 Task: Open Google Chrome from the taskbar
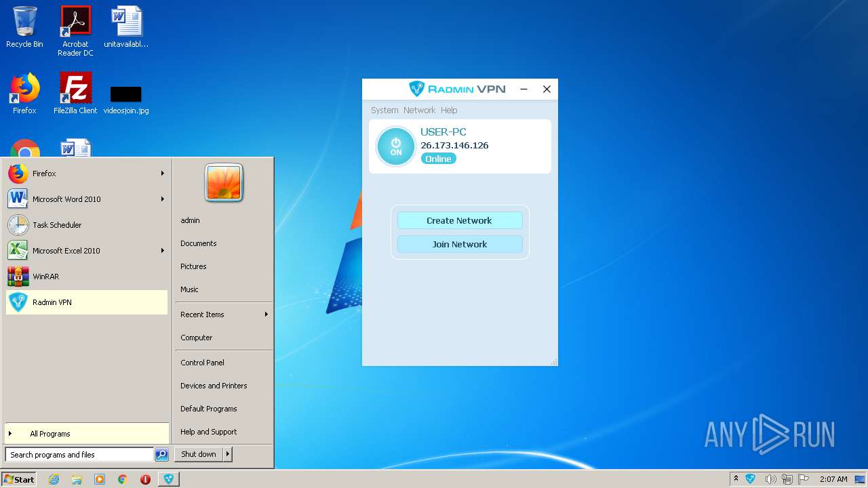pos(123,479)
